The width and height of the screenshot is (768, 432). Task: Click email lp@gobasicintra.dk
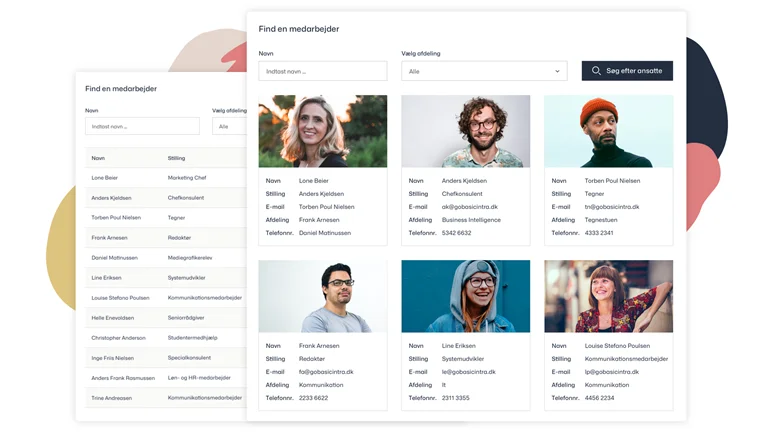pos(612,372)
